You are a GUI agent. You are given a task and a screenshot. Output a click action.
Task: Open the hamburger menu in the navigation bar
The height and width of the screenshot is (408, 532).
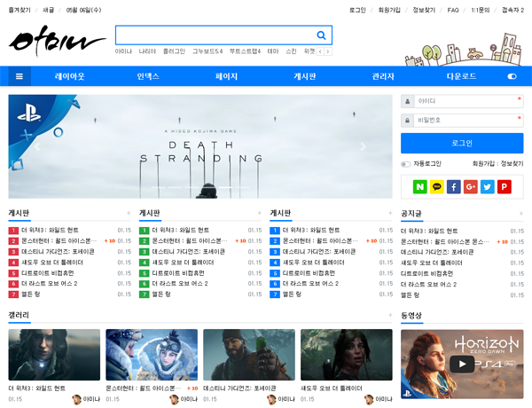19,76
